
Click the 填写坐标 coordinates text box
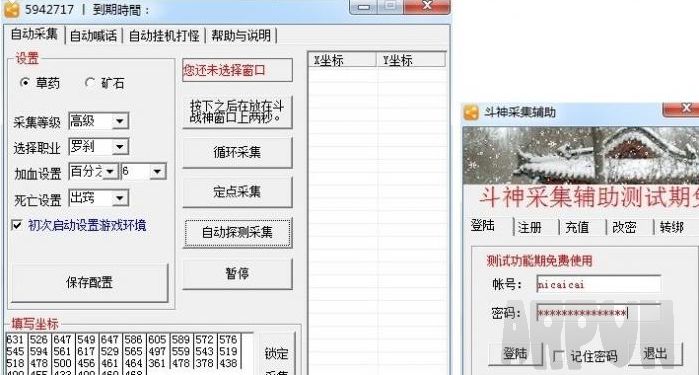pos(129,354)
